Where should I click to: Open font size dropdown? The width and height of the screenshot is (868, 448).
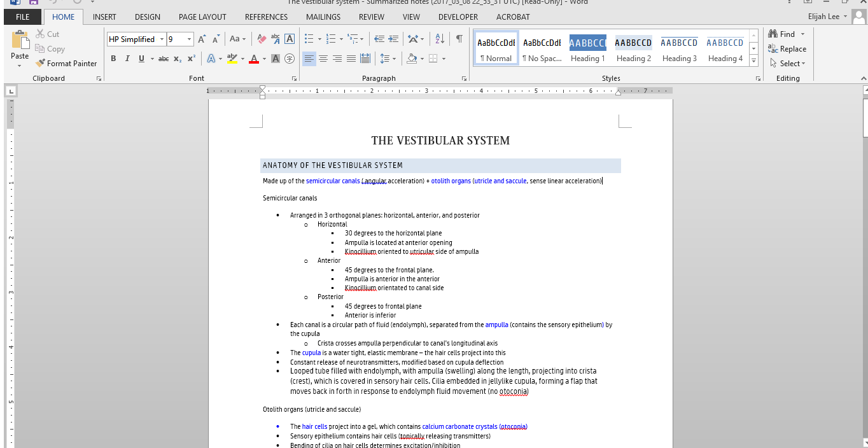[x=189, y=39]
